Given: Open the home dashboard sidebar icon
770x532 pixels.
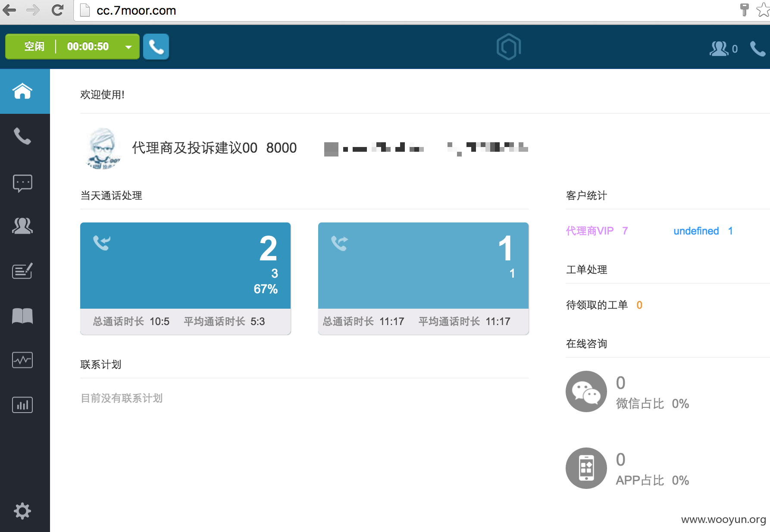Looking at the screenshot, I should (22, 91).
